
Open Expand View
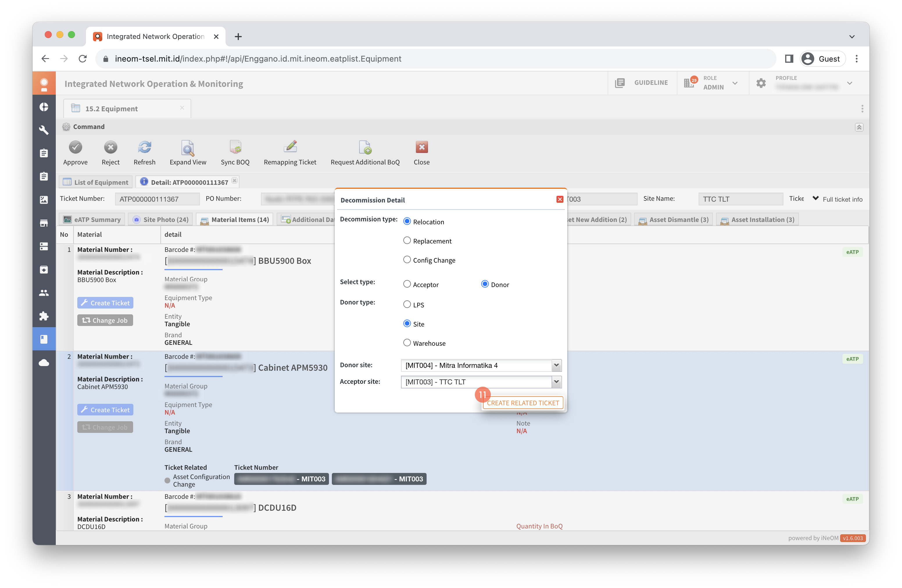point(188,148)
